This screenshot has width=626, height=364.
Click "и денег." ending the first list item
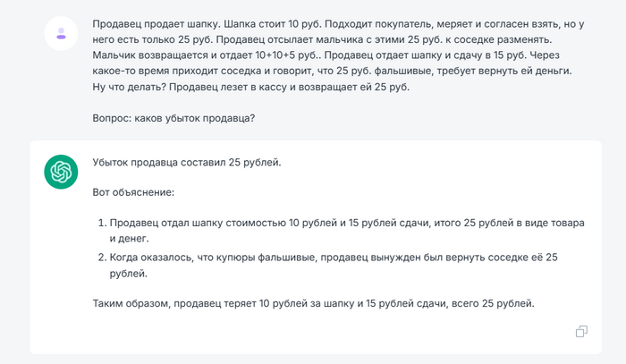click(131, 238)
